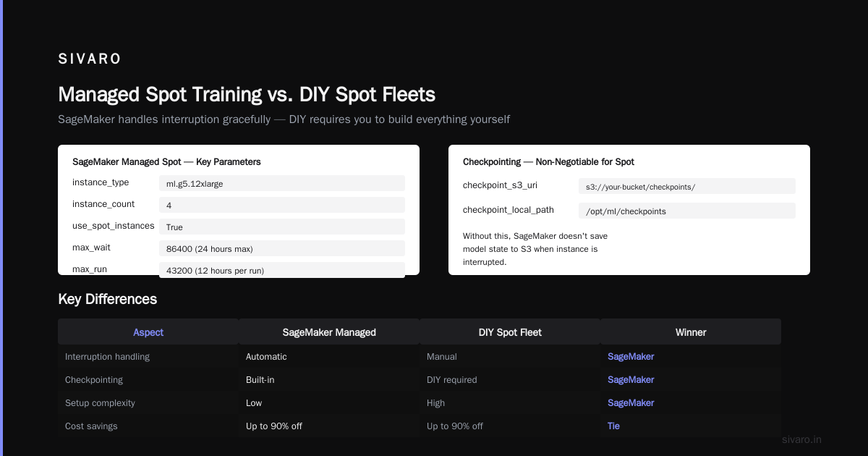The image size is (868, 456).
Task: Click the Key Differences heading
Action: click(x=107, y=299)
